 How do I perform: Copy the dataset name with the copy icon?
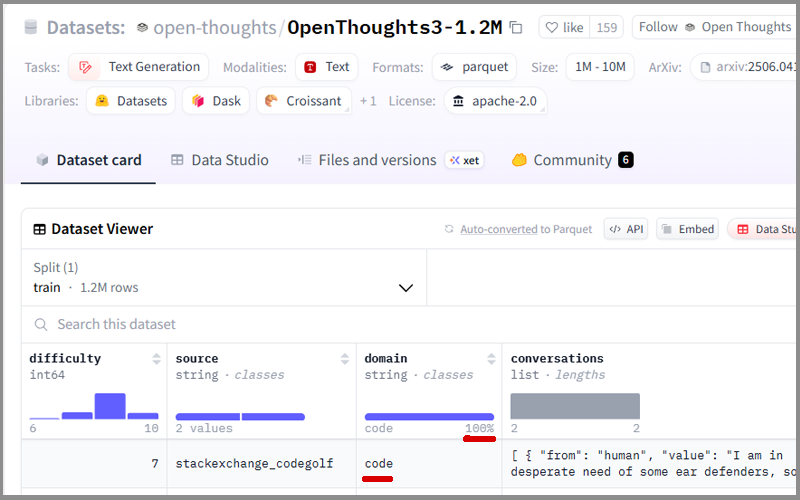(516, 28)
